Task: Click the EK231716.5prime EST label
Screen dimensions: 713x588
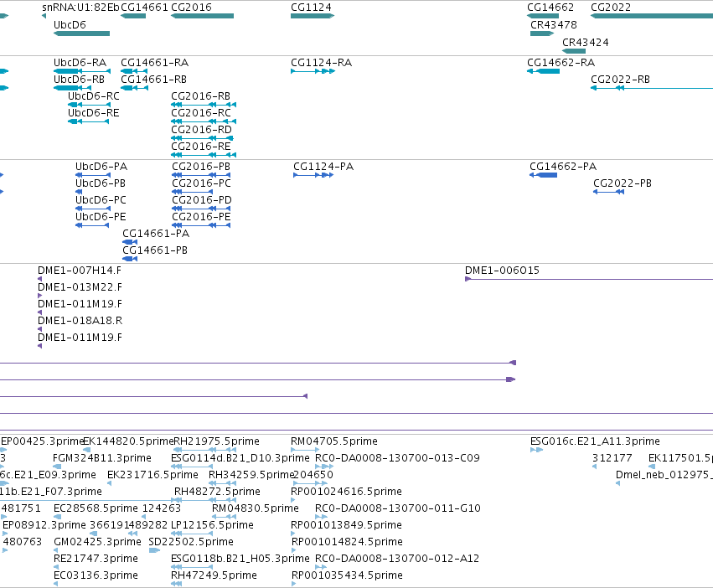Action: click(x=152, y=475)
